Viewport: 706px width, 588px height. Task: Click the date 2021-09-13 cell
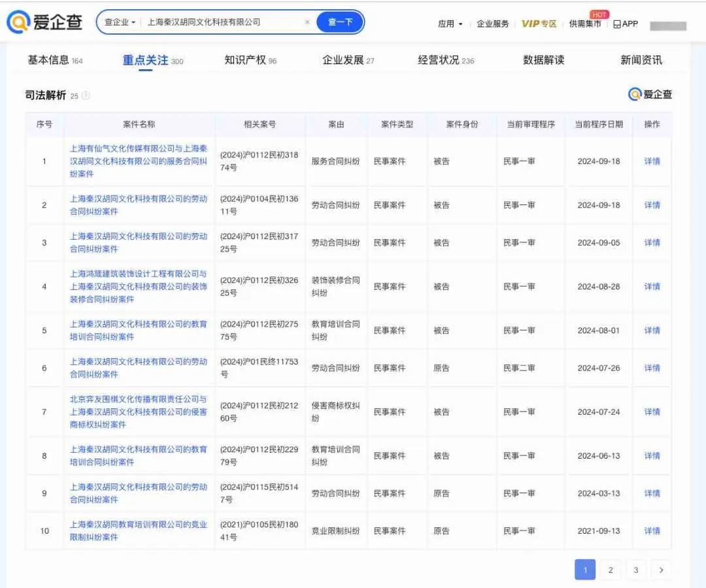point(599,531)
